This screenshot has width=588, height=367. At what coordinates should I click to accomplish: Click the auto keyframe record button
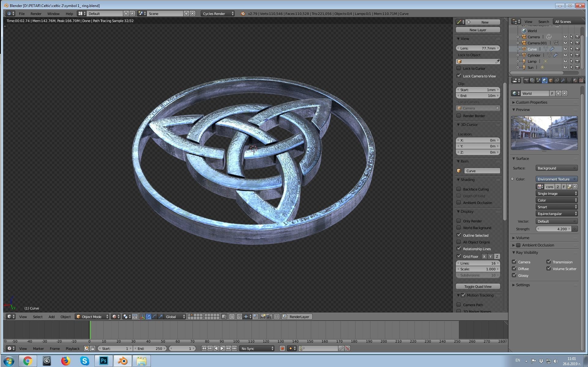282,348
